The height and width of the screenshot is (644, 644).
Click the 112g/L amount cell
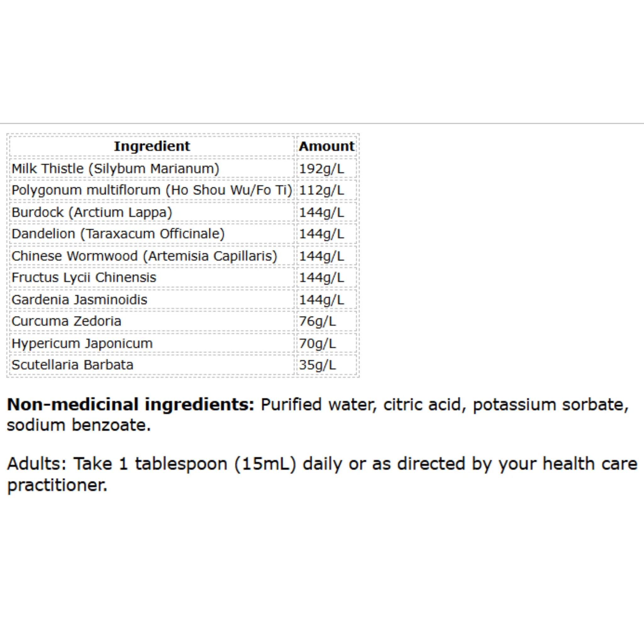pyautogui.click(x=326, y=190)
